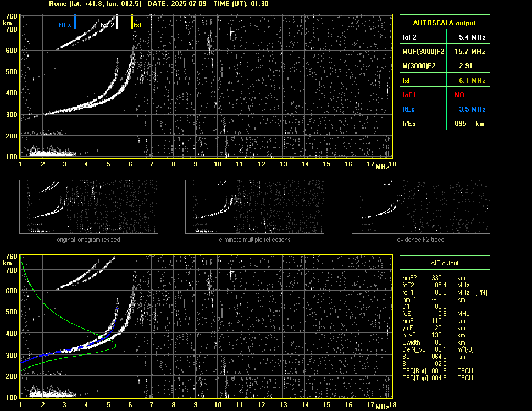Click the 095 km h'Es value
Viewport: 532px width, 411px height.
point(469,124)
